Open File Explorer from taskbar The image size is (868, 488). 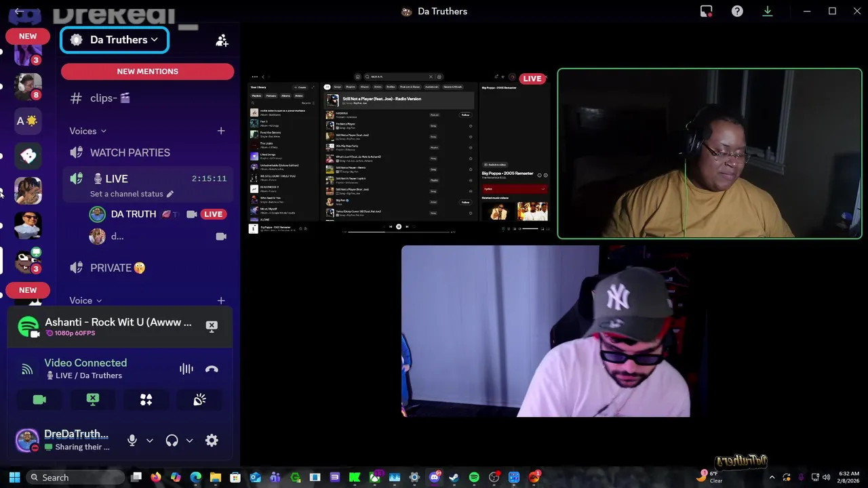pos(216,477)
